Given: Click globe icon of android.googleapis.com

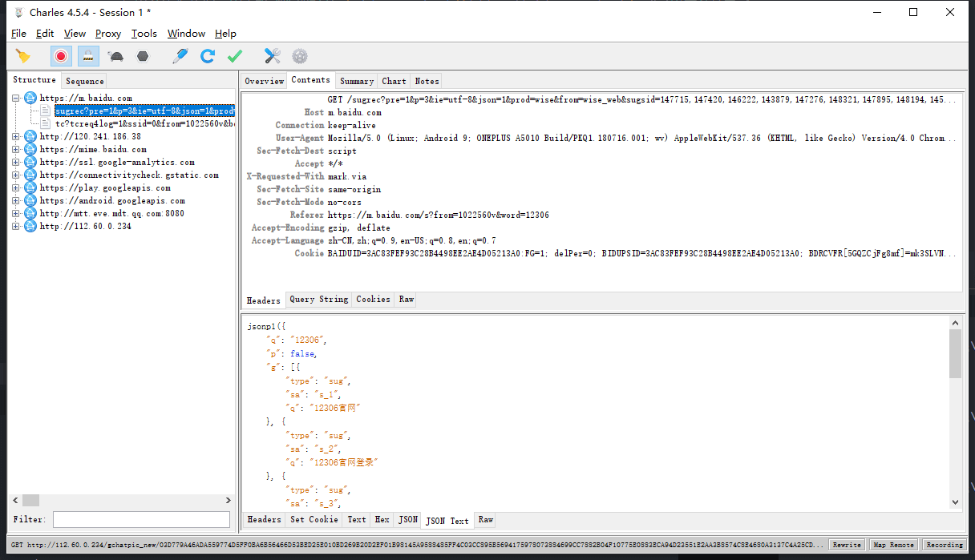Looking at the screenshot, I should 30,200.
